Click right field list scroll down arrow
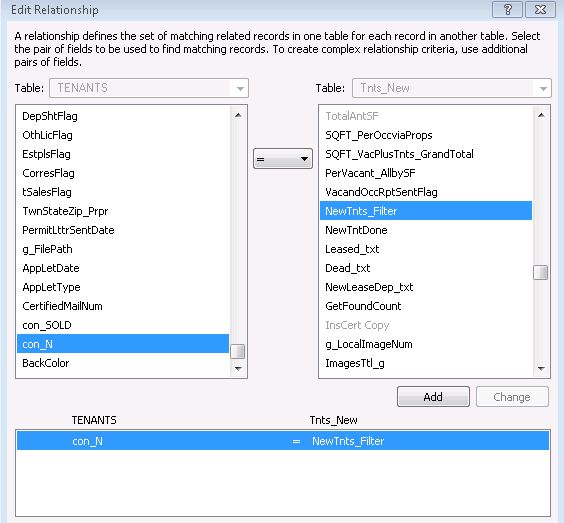This screenshot has width=564, height=523. [541, 368]
